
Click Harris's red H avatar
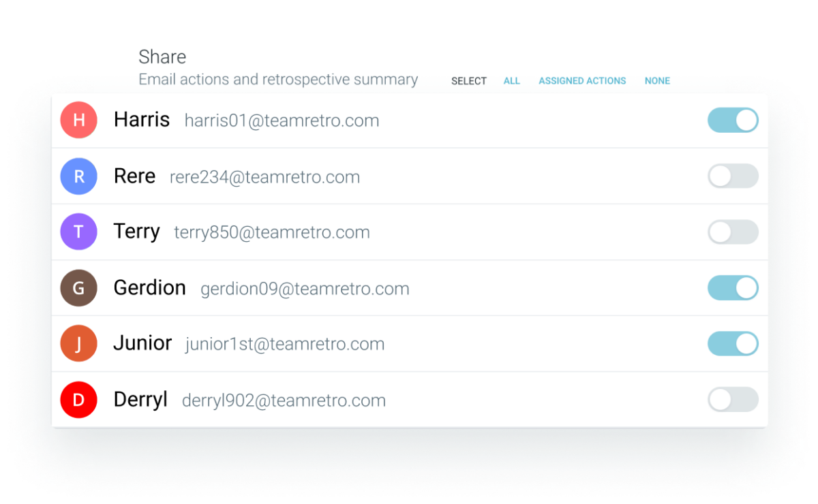pyautogui.click(x=79, y=120)
